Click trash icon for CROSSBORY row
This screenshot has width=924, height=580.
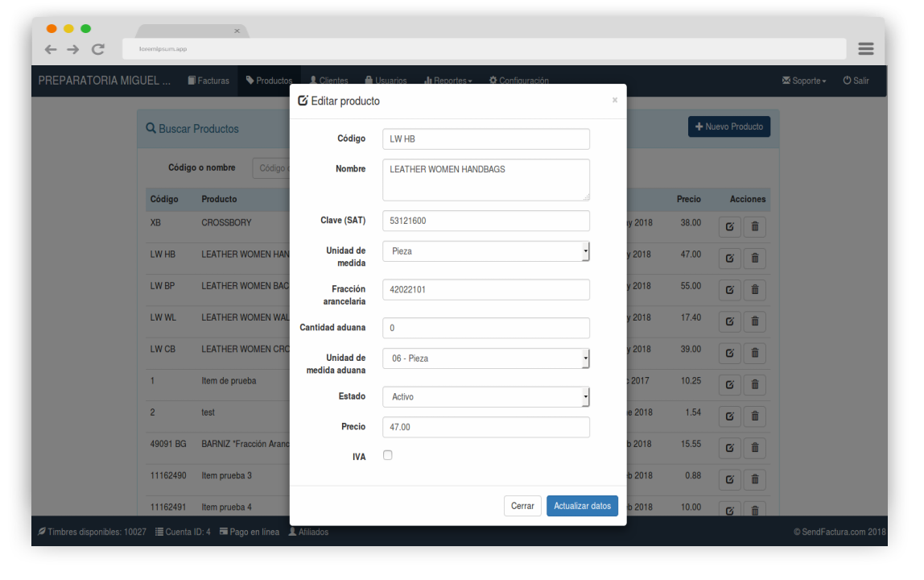tap(754, 227)
